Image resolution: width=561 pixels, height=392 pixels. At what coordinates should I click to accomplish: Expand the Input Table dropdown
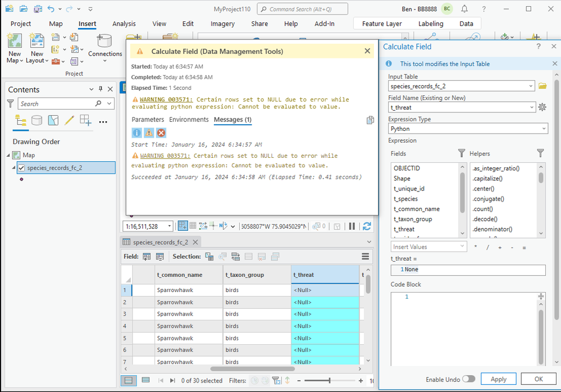(531, 86)
